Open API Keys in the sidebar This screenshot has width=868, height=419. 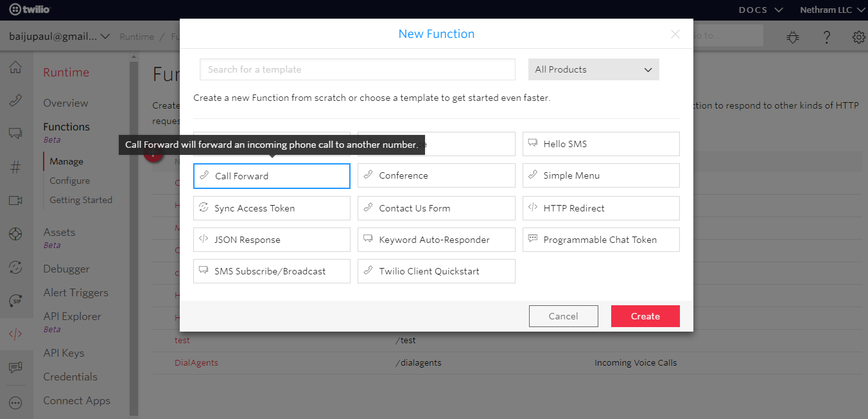pos(64,353)
